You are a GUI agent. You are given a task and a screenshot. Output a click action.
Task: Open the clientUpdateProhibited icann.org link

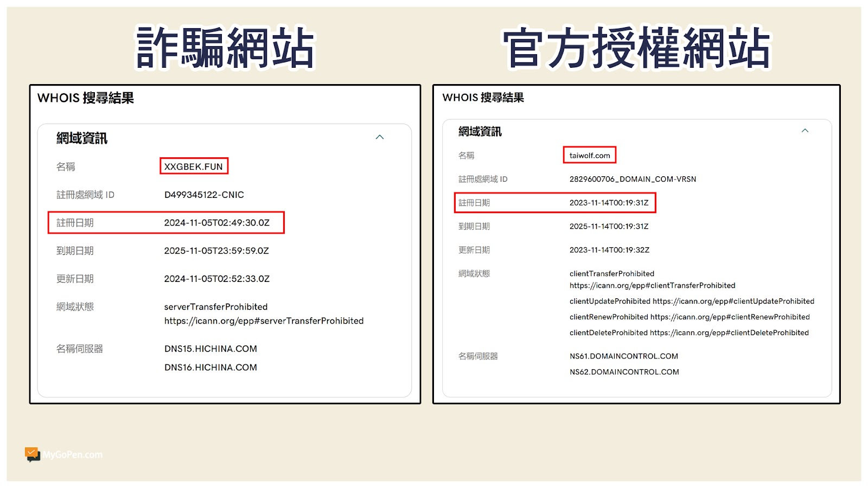733,301
